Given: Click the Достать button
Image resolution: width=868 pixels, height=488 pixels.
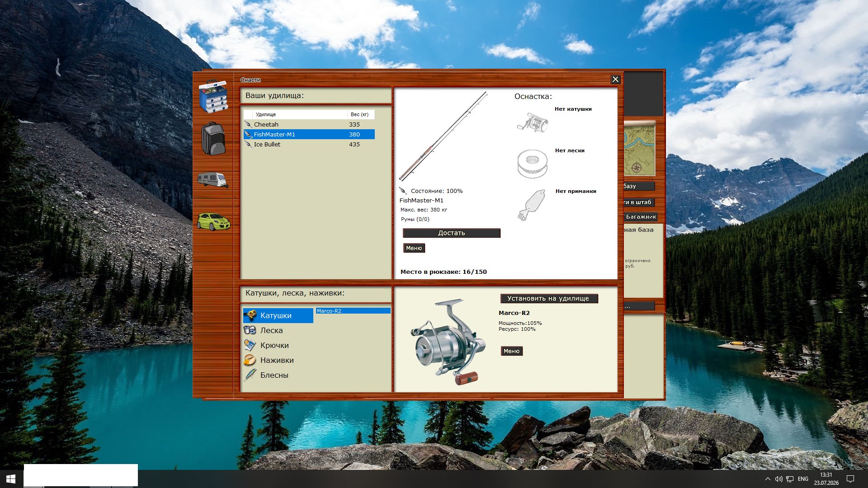Looking at the screenshot, I should pyautogui.click(x=452, y=233).
